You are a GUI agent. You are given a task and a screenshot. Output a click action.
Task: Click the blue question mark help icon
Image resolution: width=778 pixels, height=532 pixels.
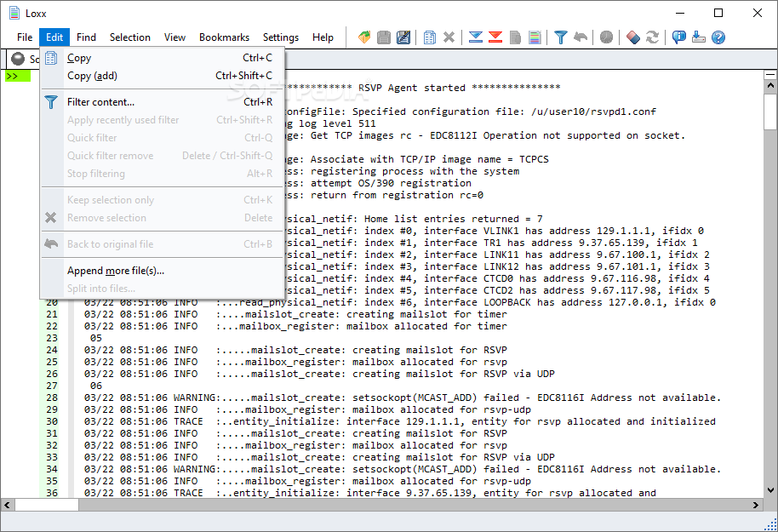[718, 37]
